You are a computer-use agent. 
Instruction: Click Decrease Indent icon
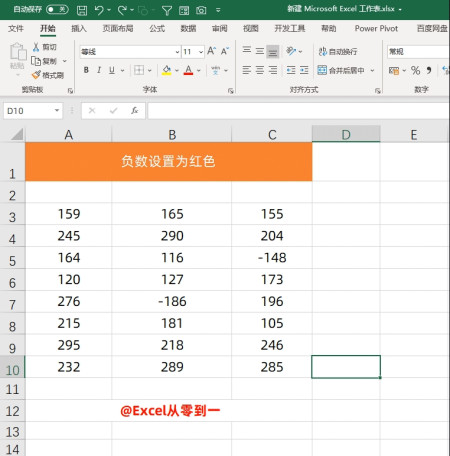291,70
